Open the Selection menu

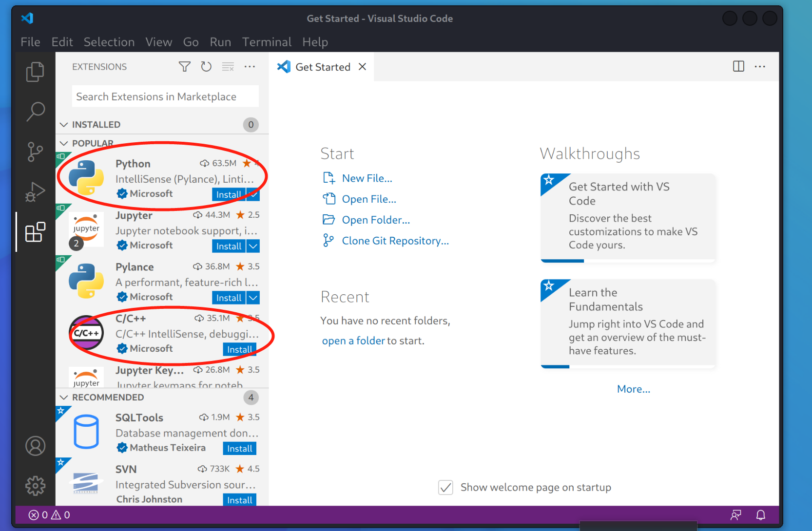pyautogui.click(x=109, y=42)
